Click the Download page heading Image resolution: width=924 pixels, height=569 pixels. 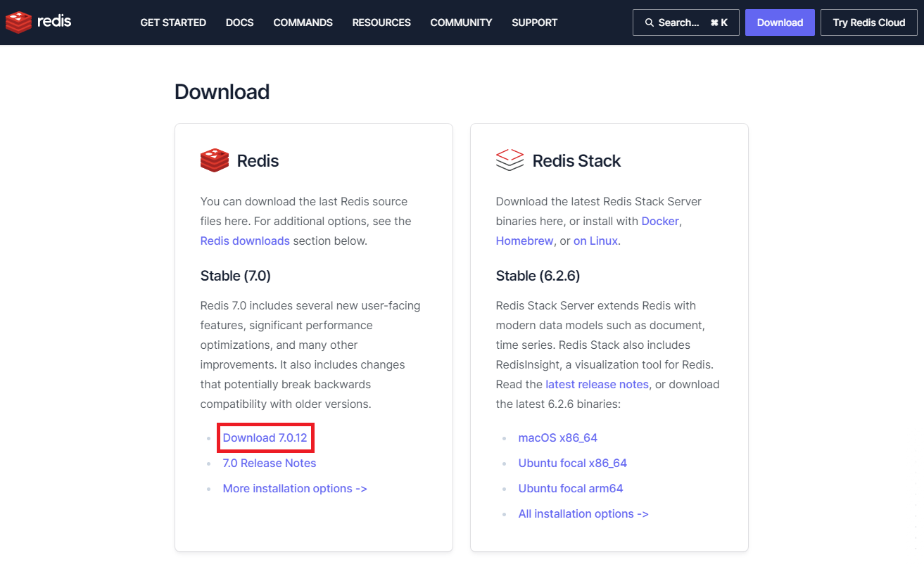click(222, 92)
